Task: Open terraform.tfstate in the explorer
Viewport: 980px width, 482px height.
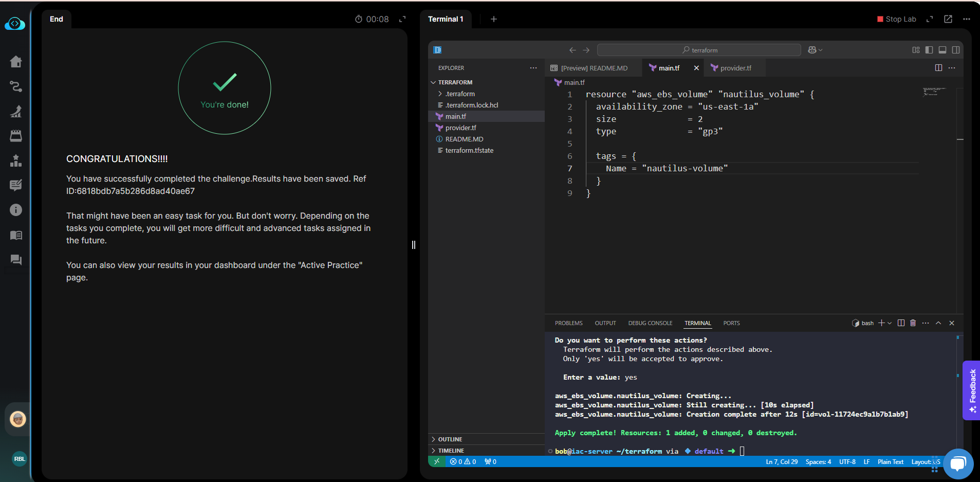Action: pyautogui.click(x=469, y=150)
